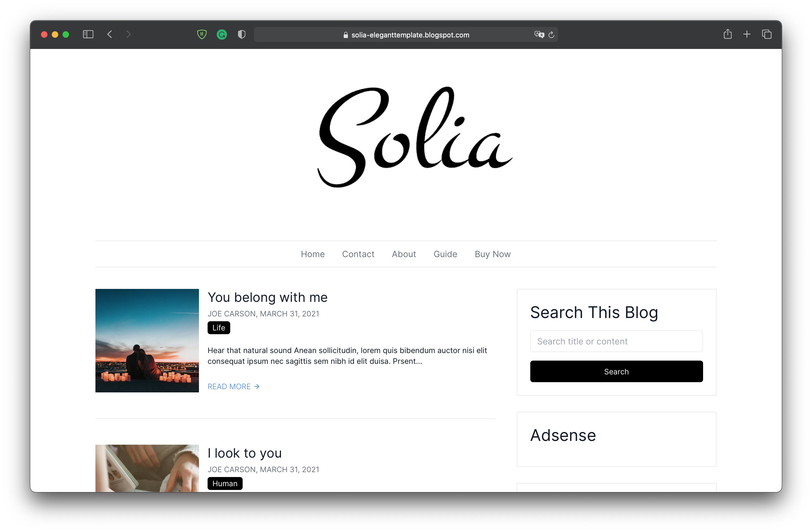The image size is (812, 532).
Task: Open the Home menu item
Action: pos(312,254)
